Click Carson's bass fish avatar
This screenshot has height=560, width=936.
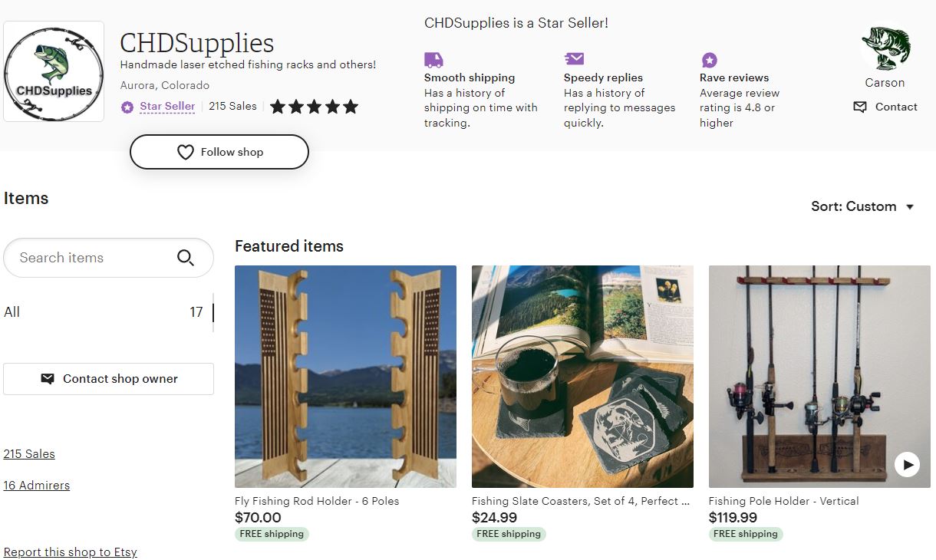(x=885, y=48)
